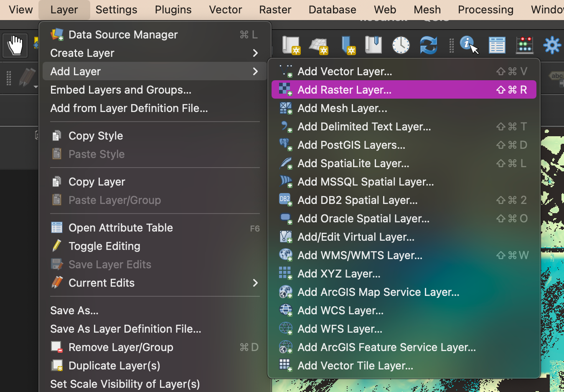Choose Paste Style in Layer menu

coord(155,154)
